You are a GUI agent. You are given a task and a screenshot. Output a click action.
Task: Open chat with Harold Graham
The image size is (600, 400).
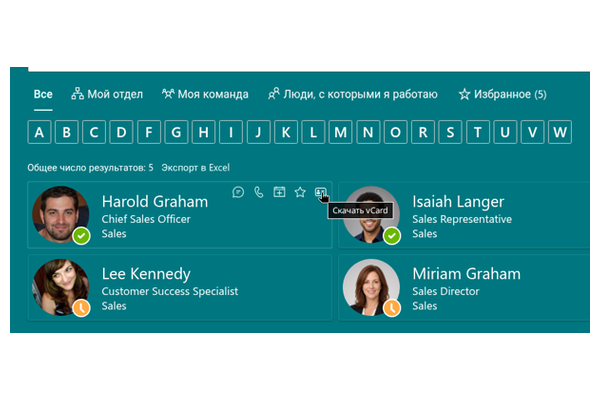[238, 192]
